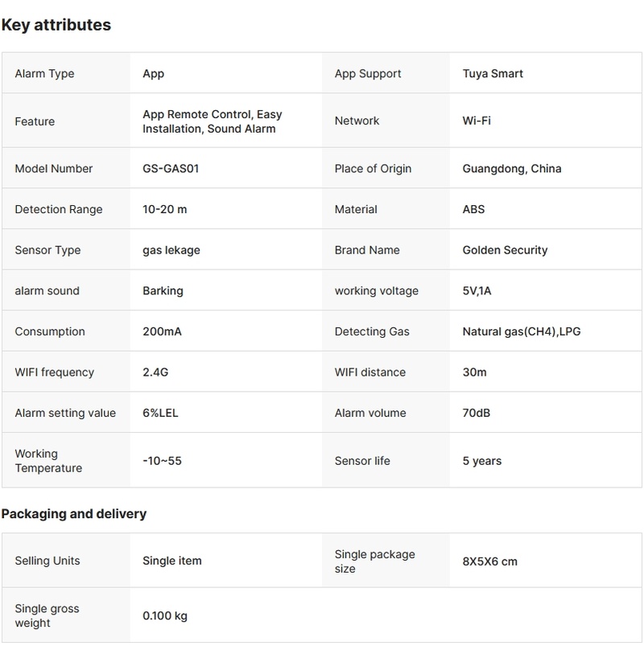
Task: Click the 10-20 m detection range value
Action: pyautogui.click(x=164, y=209)
